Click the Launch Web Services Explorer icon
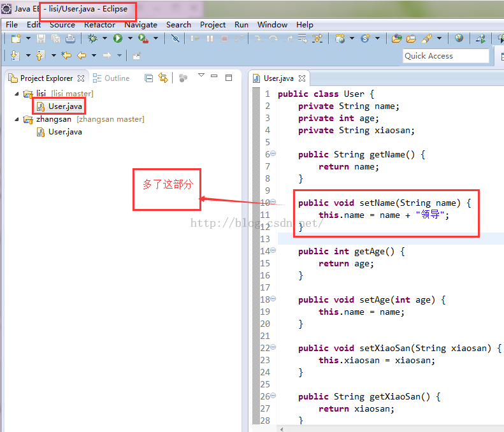Image resolution: width=504 pixels, height=432 pixels. 481,39
